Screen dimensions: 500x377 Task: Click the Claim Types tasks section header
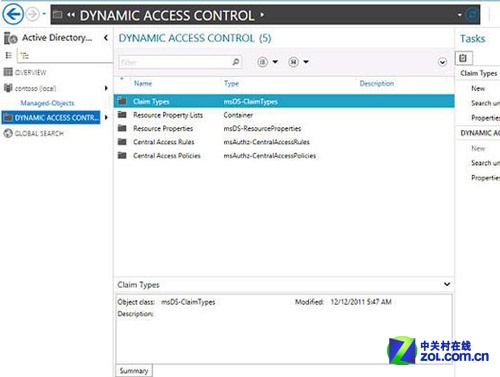click(478, 73)
